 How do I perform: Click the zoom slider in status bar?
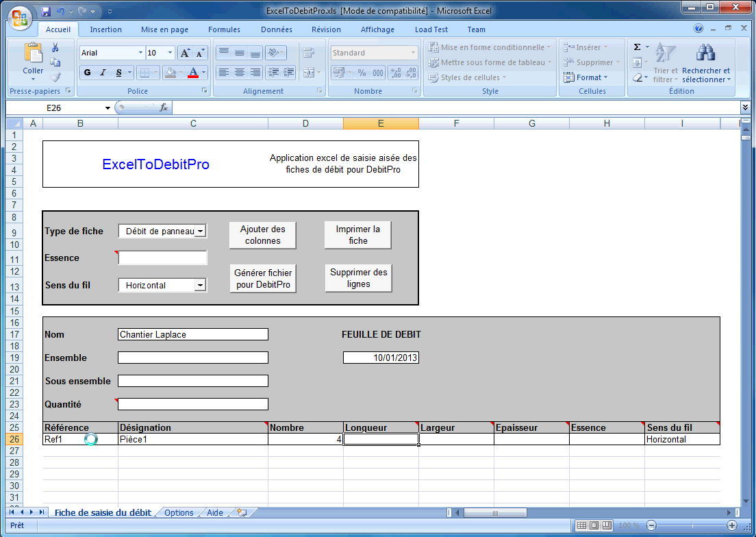pyautogui.click(x=692, y=525)
